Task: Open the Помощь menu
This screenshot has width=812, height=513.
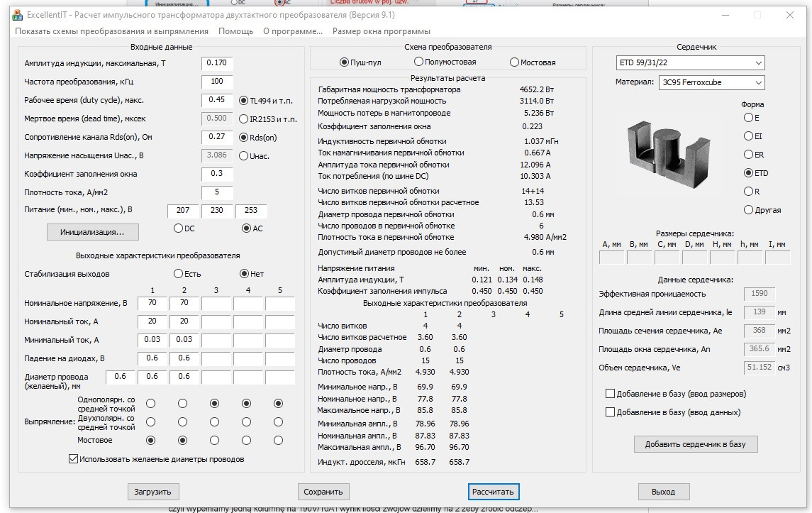Action: point(237,31)
